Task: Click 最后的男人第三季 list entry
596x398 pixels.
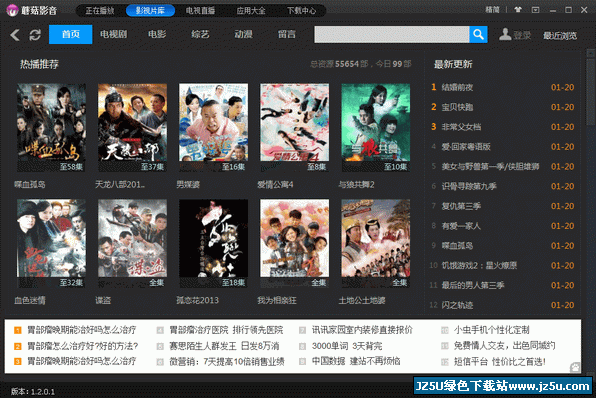Action: [x=473, y=285]
